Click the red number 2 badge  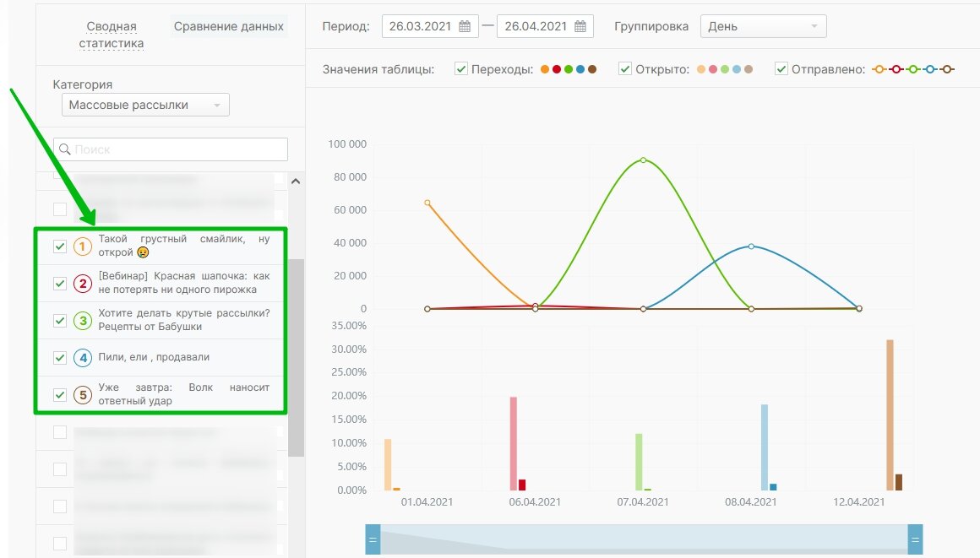point(83,284)
